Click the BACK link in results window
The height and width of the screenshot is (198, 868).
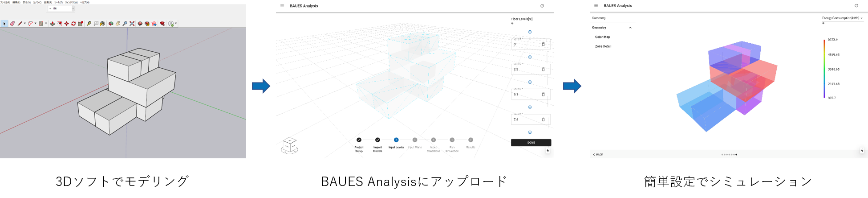click(598, 155)
